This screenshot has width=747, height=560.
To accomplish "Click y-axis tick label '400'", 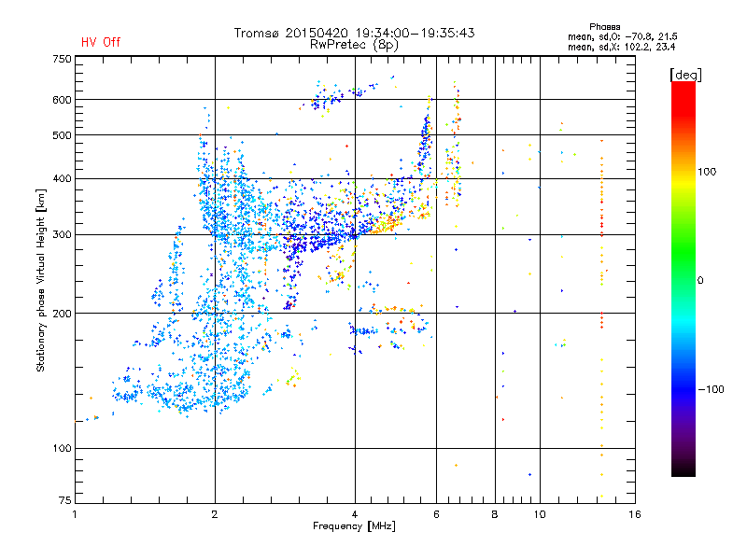I will [62, 178].
